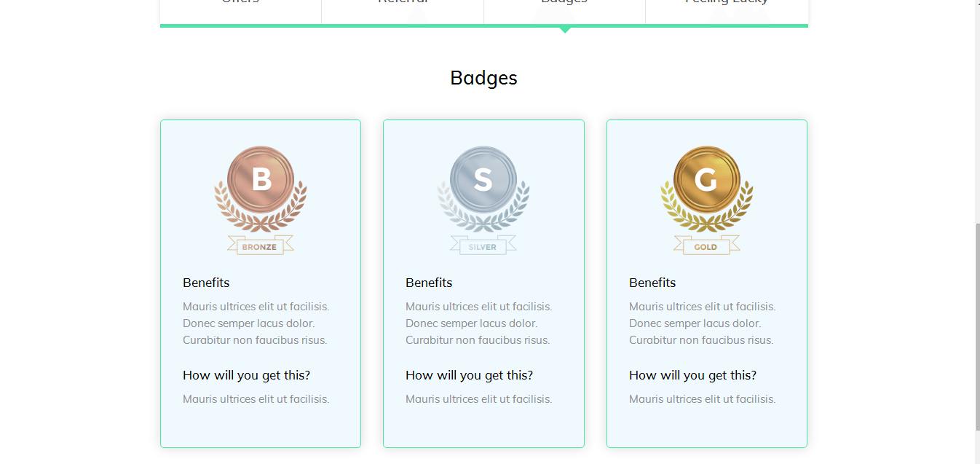Screen dimensions: 980x464
Task: Click Bronze card benefits description text
Action: [256, 323]
